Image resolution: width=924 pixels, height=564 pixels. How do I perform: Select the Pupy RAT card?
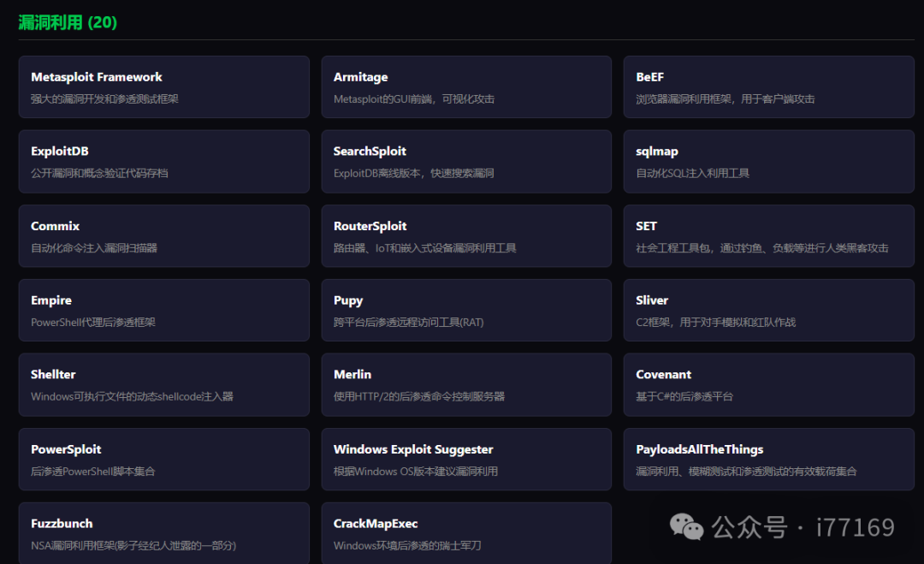[x=466, y=311]
